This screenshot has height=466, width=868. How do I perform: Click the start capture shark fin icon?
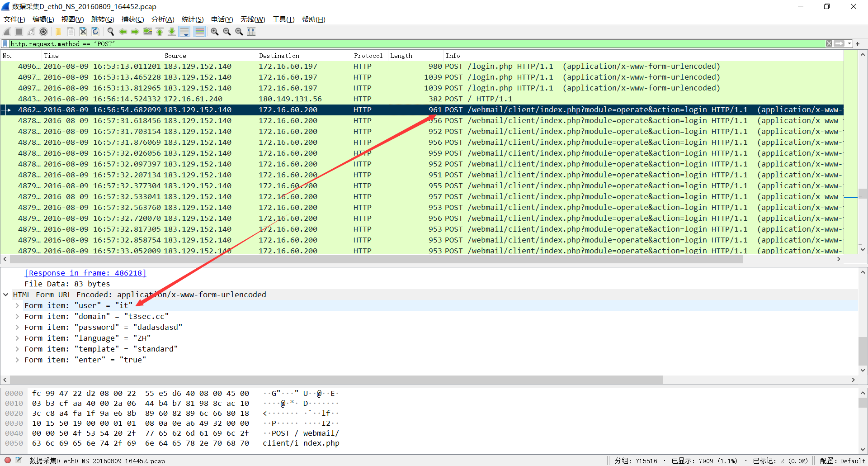coord(7,32)
